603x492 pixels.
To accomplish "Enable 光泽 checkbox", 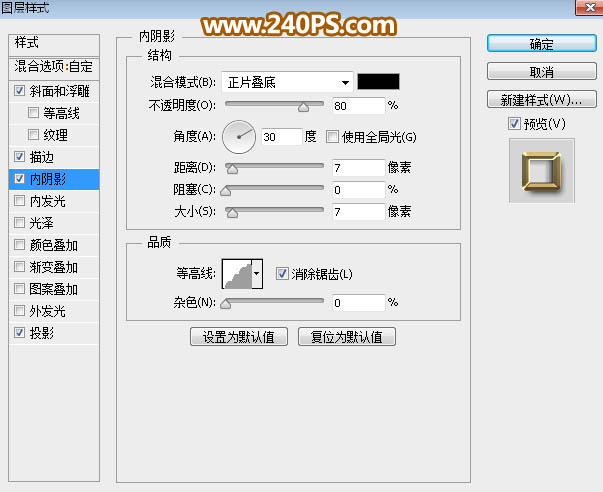I will 19,222.
